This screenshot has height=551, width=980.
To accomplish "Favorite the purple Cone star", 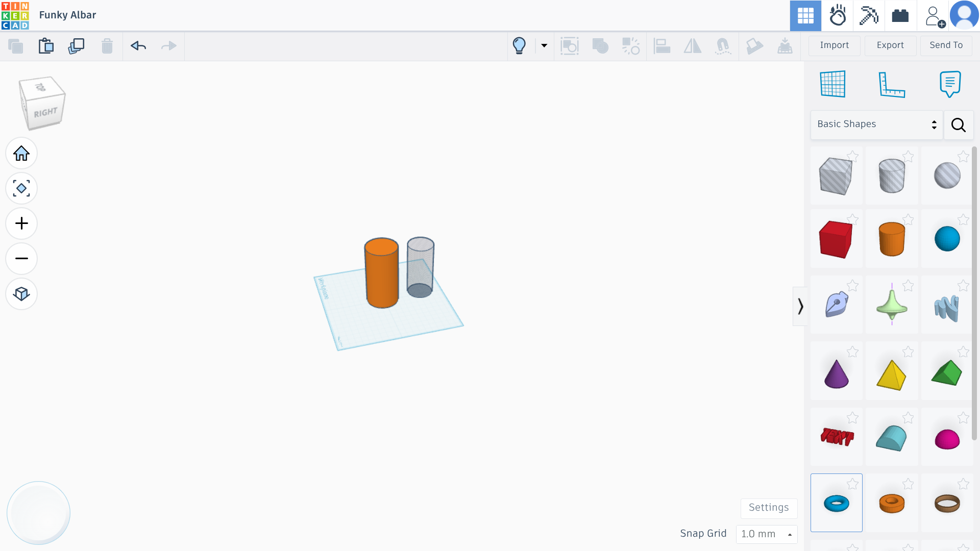I will (852, 352).
